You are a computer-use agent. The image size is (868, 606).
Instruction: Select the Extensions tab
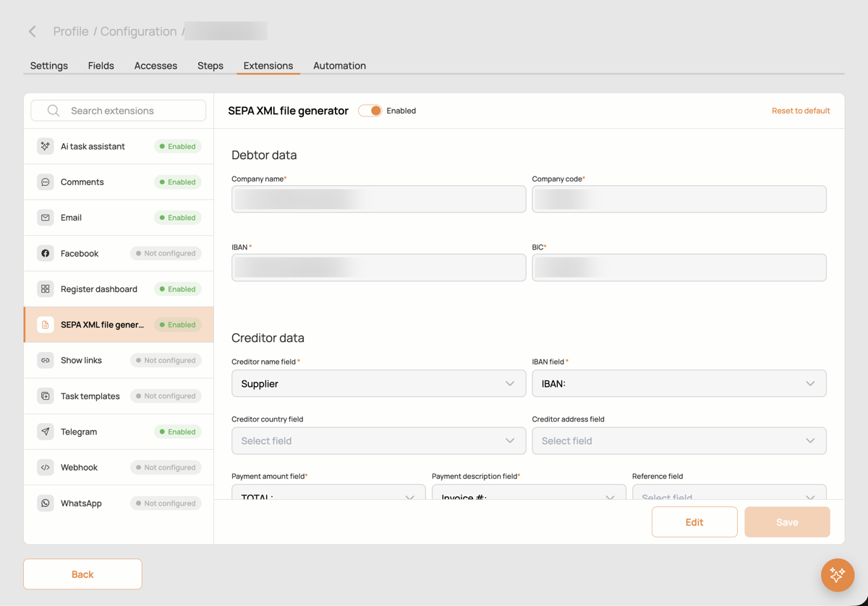point(268,66)
